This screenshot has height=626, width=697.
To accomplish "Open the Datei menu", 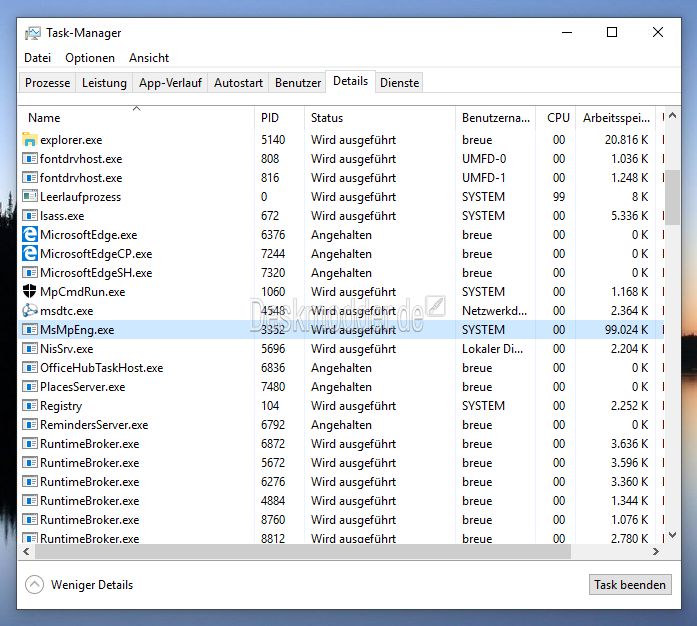I will click(x=37, y=58).
